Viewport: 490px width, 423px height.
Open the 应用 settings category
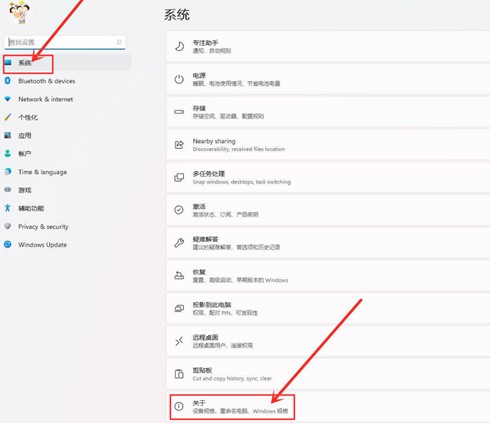[x=25, y=135]
